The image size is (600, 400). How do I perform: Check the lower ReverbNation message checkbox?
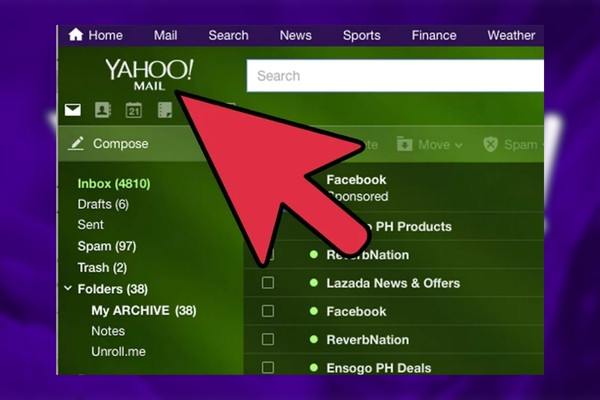(268, 340)
